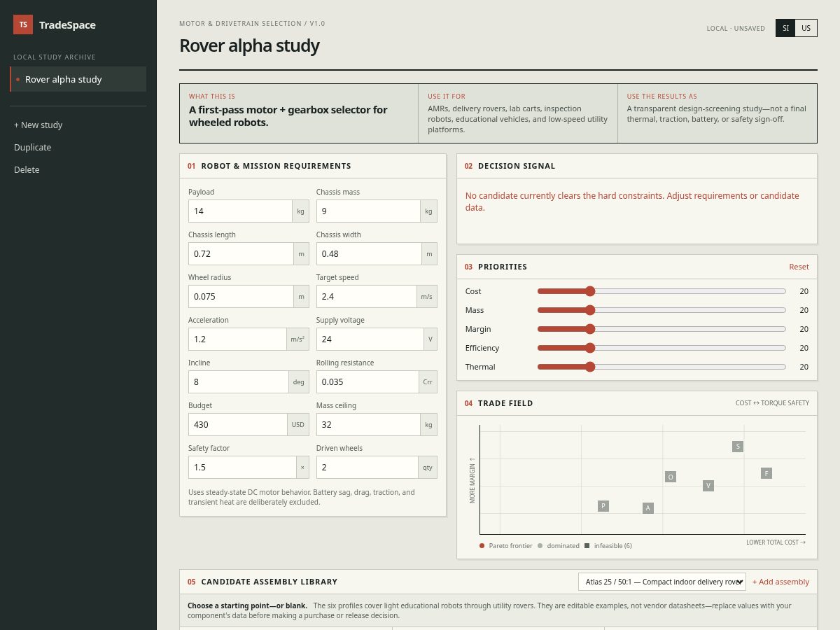This screenshot has height=630, width=840.
Task: Click the LOCAL STUDY ARCHIVE heading
Action: 55,57
